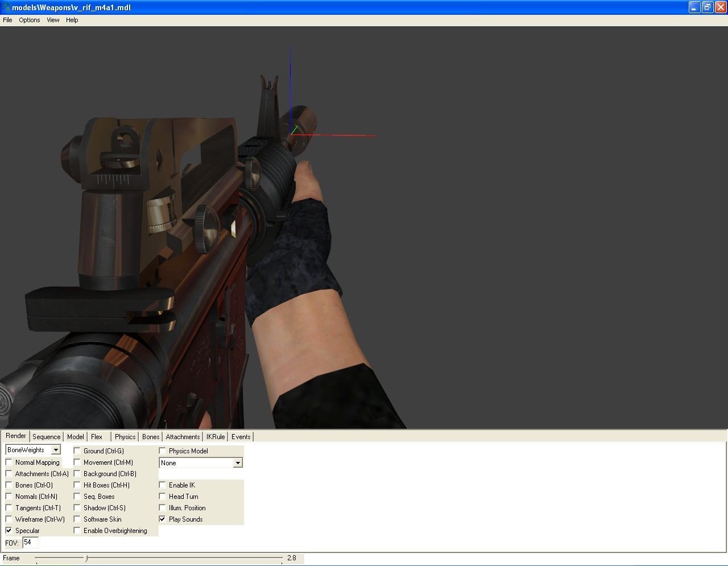Switch to the Bones tab

[x=151, y=437]
